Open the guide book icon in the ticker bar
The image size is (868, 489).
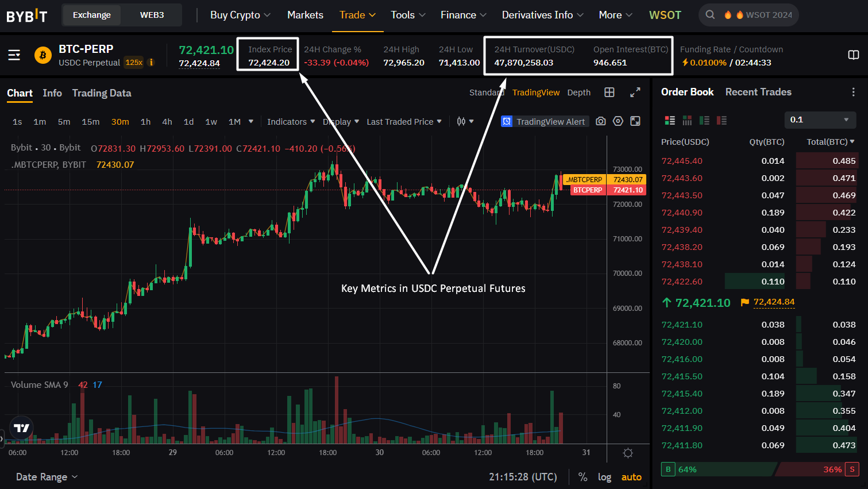tap(854, 55)
